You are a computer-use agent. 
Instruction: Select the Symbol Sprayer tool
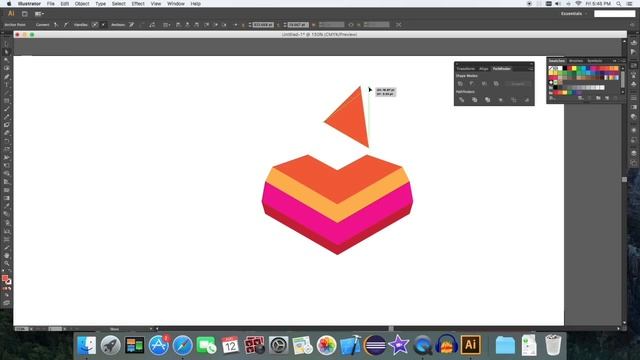click(7, 223)
